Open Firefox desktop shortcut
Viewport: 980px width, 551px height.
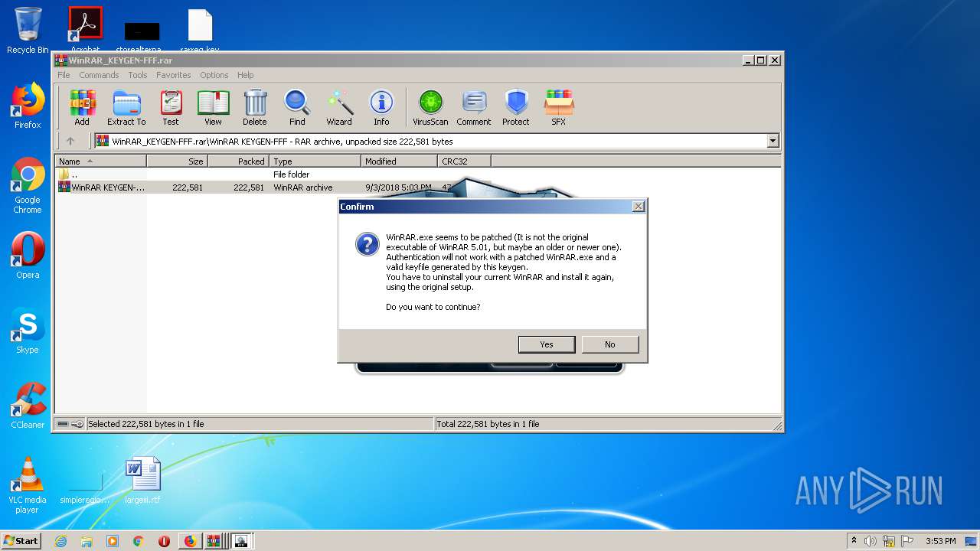coord(28,106)
